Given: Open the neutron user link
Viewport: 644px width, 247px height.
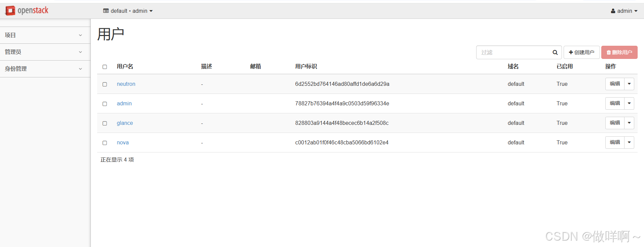Looking at the screenshot, I should (x=126, y=84).
